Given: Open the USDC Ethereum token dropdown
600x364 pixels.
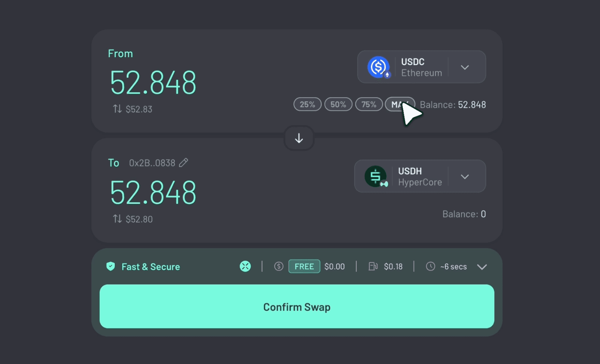Looking at the screenshot, I should coord(465,67).
